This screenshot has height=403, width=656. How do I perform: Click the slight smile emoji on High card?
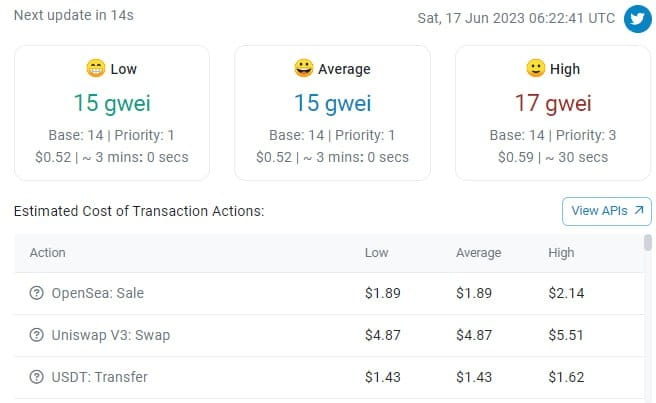(536, 68)
